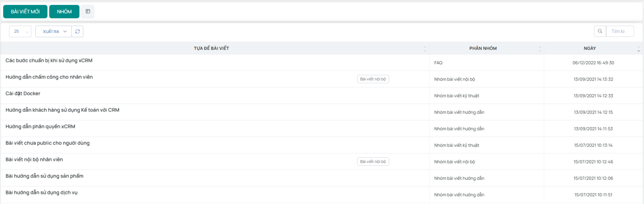Click the search magnifier icon

(x=600, y=31)
